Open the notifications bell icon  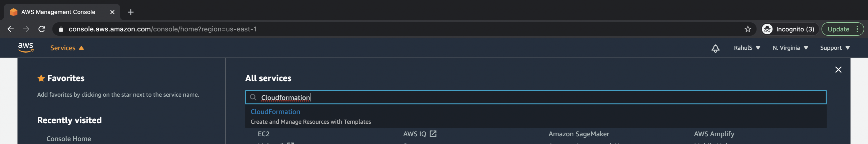point(715,48)
